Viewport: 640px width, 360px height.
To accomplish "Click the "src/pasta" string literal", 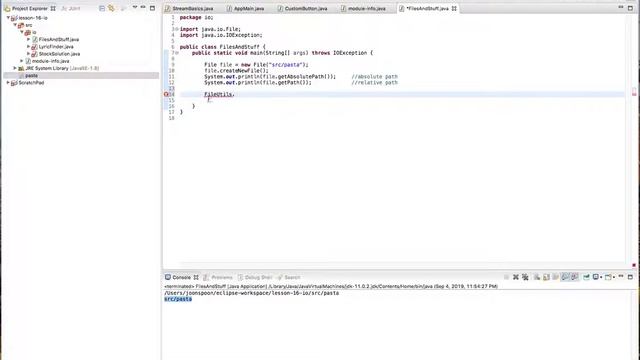I will pos(285,64).
